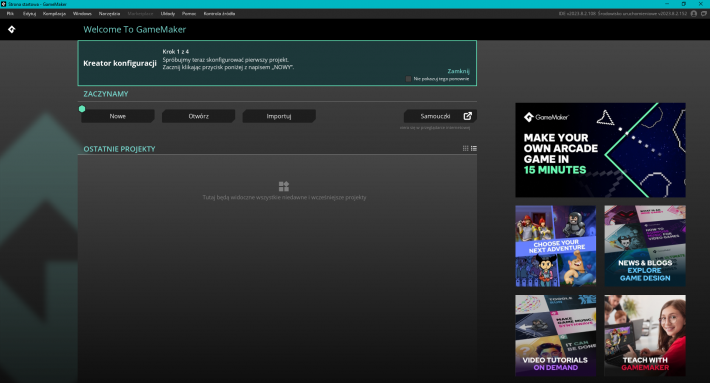Open 'Choose your next adventure' tile
This screenshot has height=383, width=710.
point(556,246)
